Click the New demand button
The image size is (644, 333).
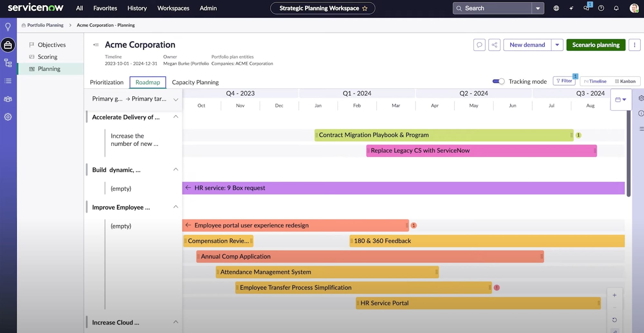coord(527,45)
